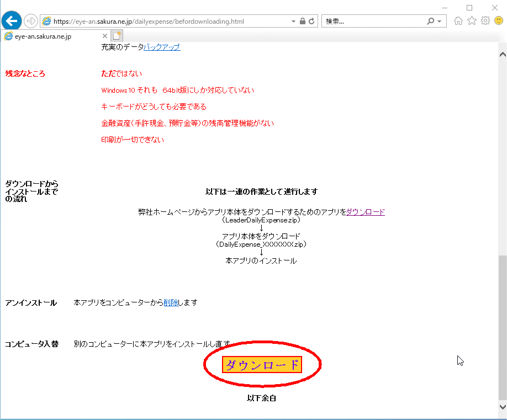Click the text 印刷が一切できない
Image resolution: width=507 pixels, height=420 pixels.
(x=133, y=140)
